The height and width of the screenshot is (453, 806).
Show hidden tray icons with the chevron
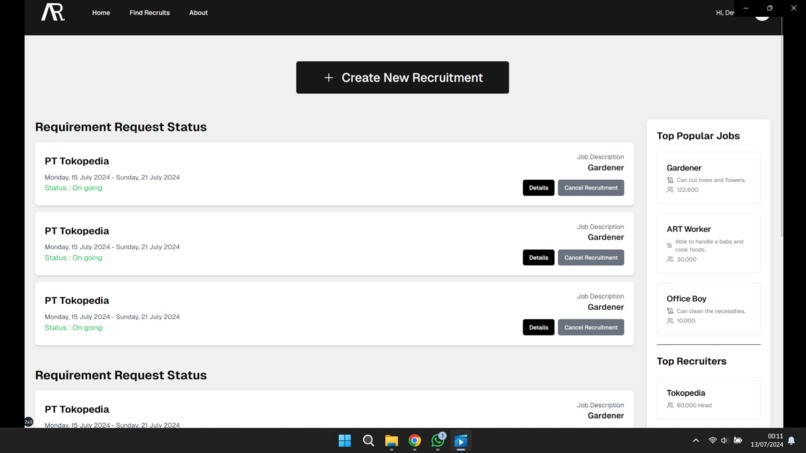click(696, 441)
